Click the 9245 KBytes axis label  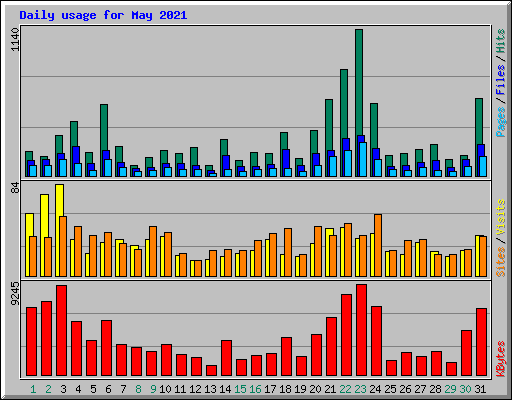tap(16, 294)
